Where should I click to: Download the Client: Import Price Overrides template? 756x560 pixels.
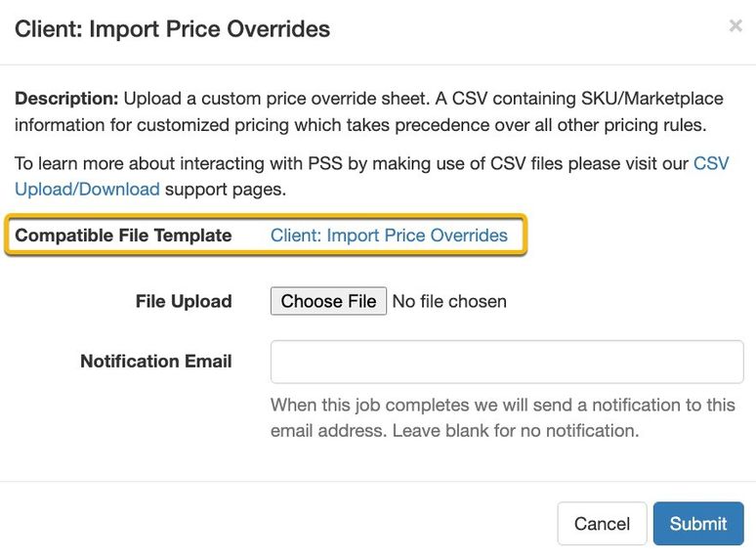389,236
